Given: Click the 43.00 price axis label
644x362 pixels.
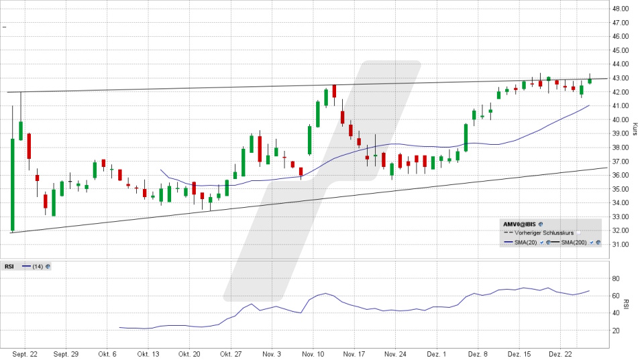Looking at the screenshot, I should click(x=620, y=78).
